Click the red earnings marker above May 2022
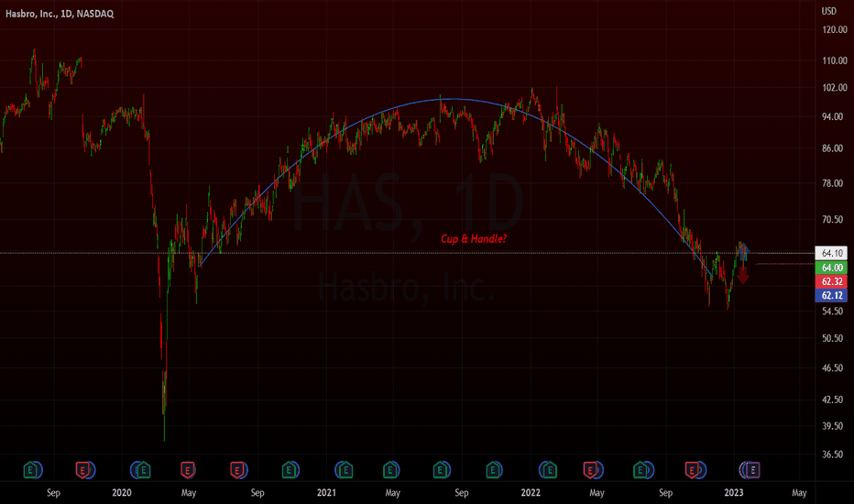Image resolution: width=854 pixels, height=504 pixels. (590, 470)
